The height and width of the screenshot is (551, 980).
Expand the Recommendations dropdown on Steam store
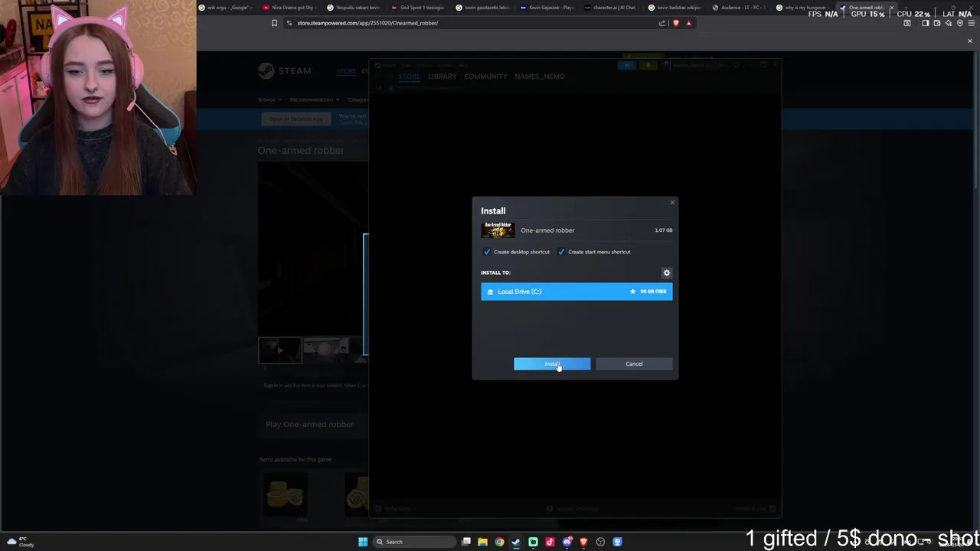point(315,99)
